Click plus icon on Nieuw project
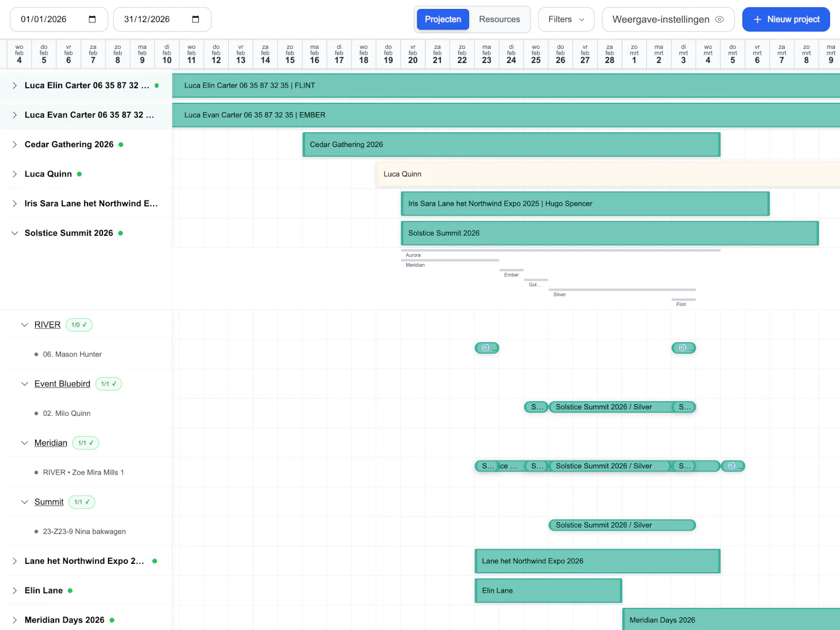The width and height of the screenshot is (840, 630). [757, 19]
